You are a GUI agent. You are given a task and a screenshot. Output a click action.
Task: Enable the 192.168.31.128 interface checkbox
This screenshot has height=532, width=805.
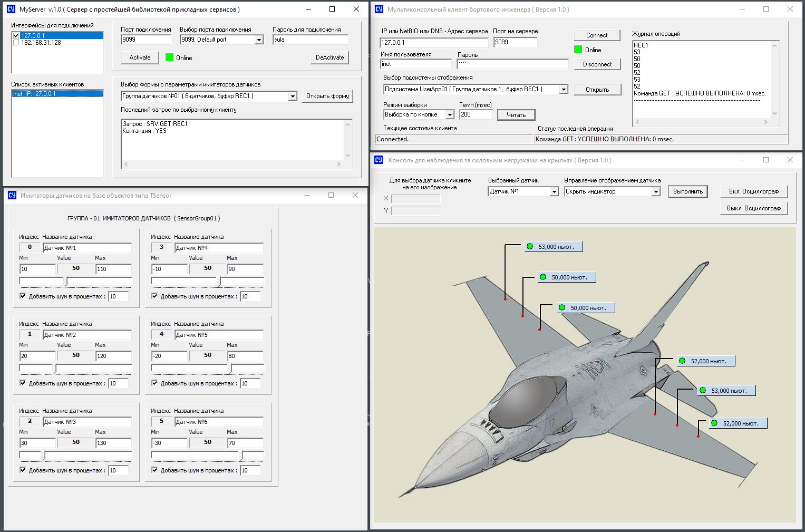(x=16, y=43)
